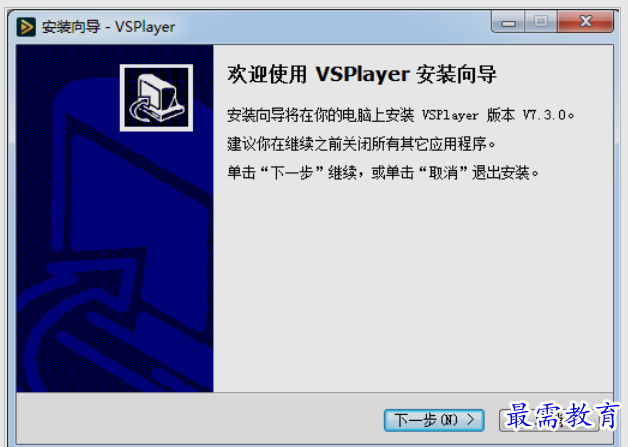Click the computer setup icon on the blue banner

(156, 98)
